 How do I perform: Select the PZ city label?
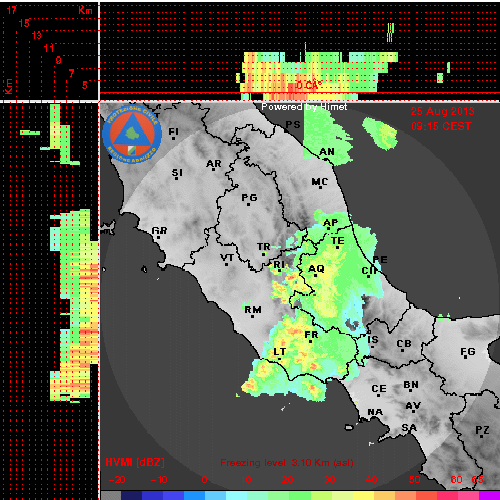[482, 430]
